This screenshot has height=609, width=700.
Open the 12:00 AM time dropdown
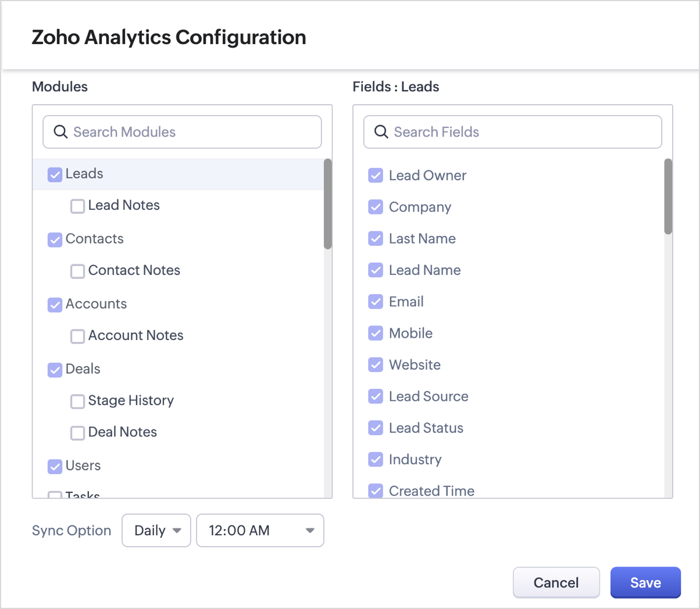[260, 531]
